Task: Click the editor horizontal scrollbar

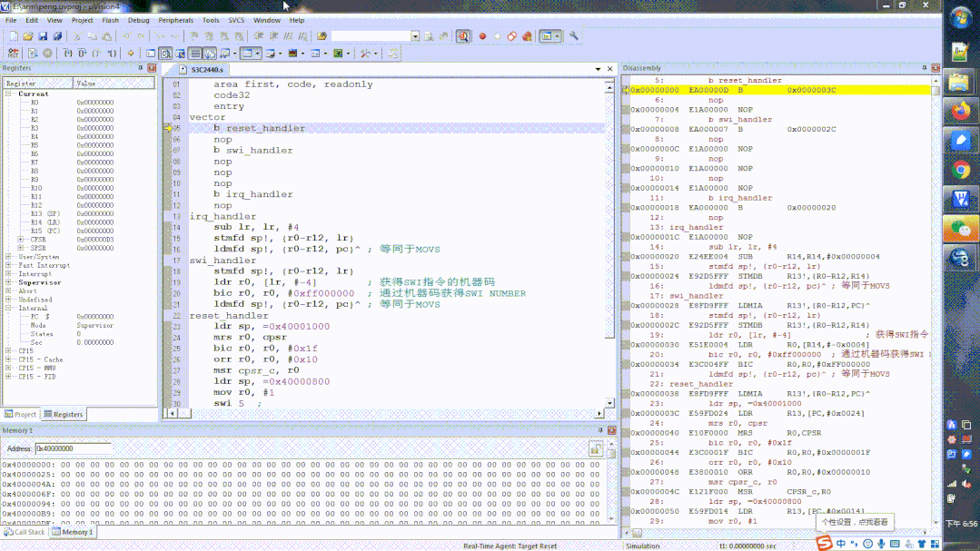Action: pos(386,414)
